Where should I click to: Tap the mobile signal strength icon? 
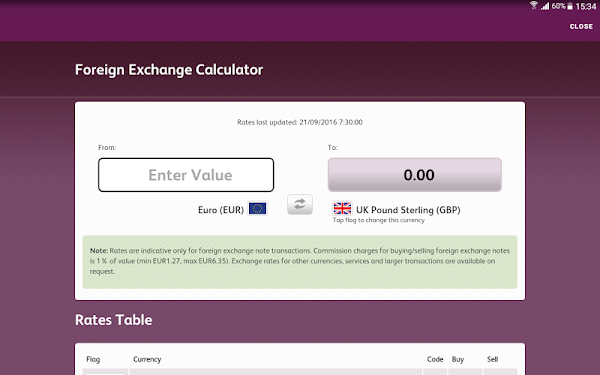[545, 6]
